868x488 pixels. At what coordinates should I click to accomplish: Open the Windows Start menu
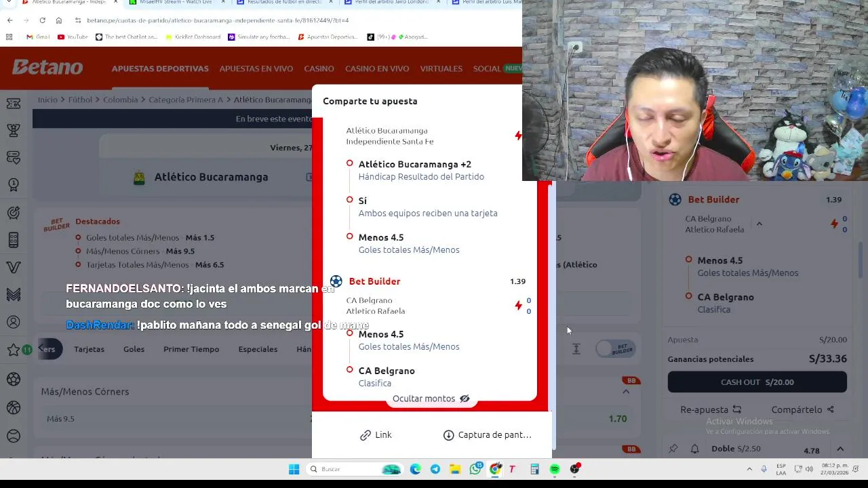tap(294, 469)
